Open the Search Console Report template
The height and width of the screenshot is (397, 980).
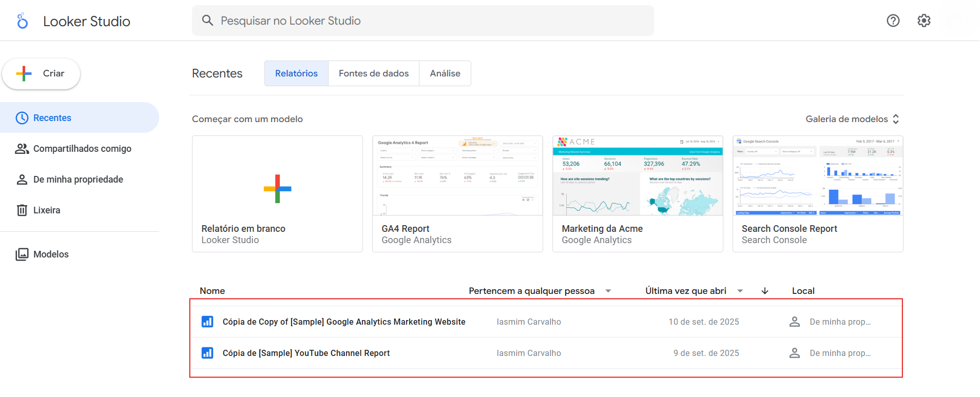pos(818,194)
